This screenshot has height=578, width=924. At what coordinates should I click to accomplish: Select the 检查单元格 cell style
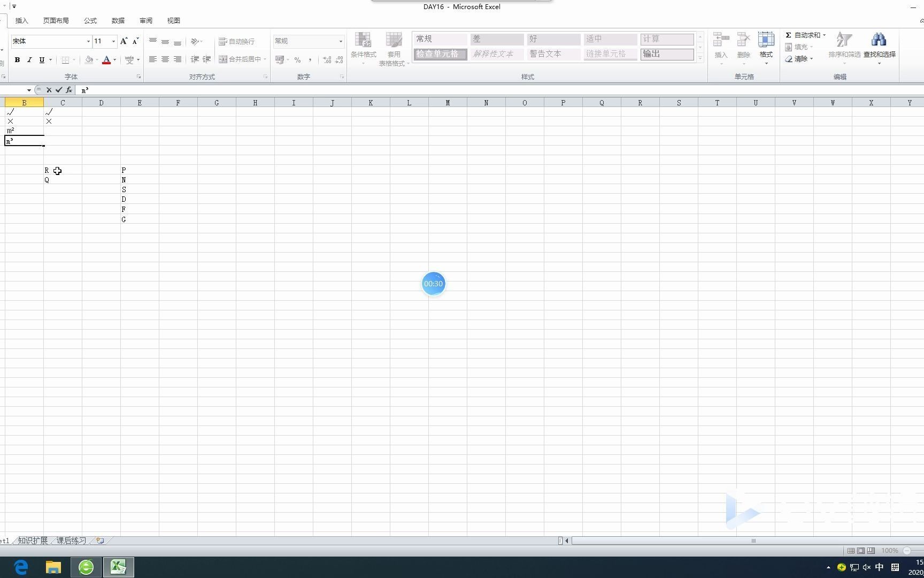click(440, 54)
